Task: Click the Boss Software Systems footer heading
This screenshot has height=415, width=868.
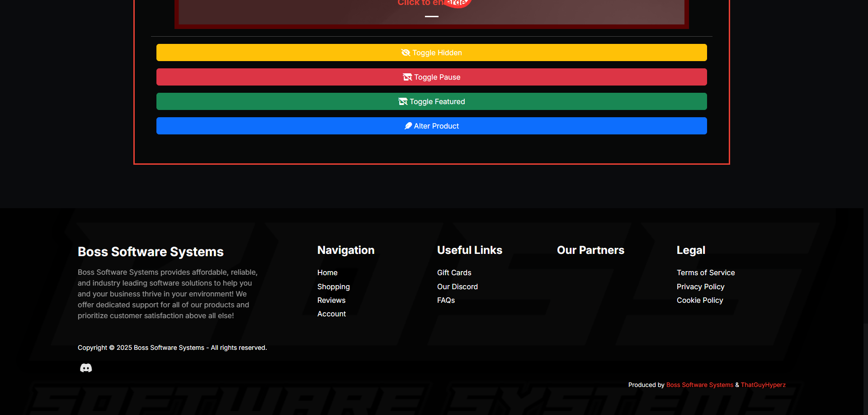Action: (151, 252)
